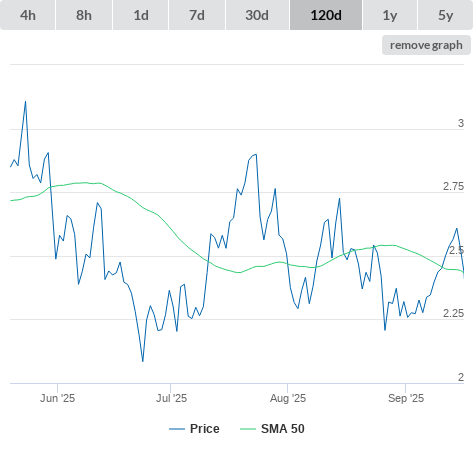Click the Aug '25 axis label
The height and width of the screenshot is (455, 474).
click(288, 398)
